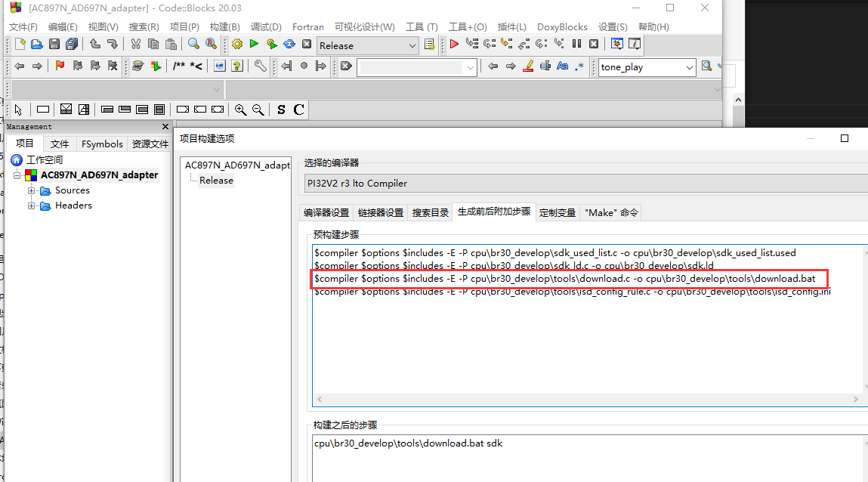Viewport: 868px width, 482px height.
Task: Open DoxyBlocks preferences wrench icon
Action: point(260,66)
